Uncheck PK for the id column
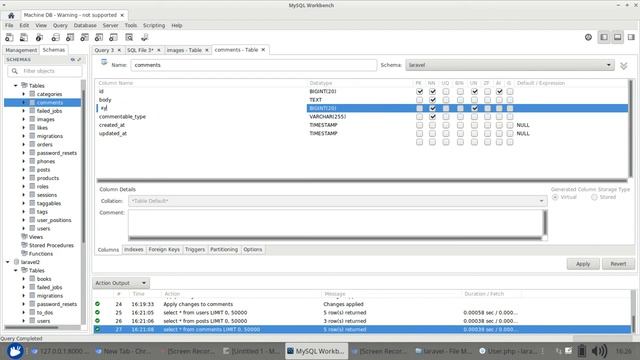The image size is (640, 360). click(420, 91)
